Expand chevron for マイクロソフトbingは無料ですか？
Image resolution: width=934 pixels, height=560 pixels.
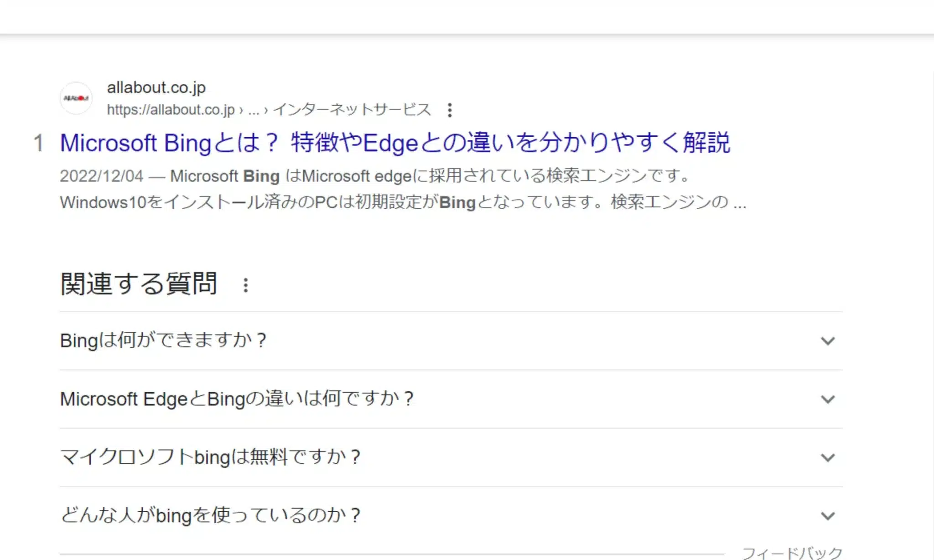click(x=828, y=457)
